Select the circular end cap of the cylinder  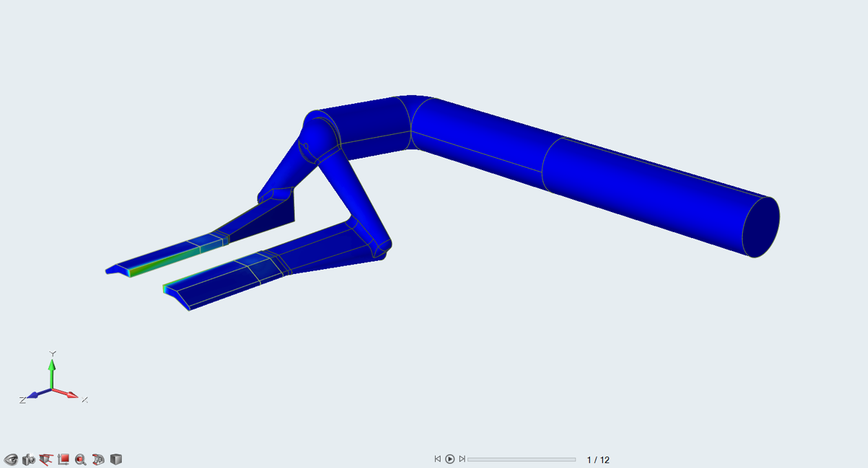(761, 227)
